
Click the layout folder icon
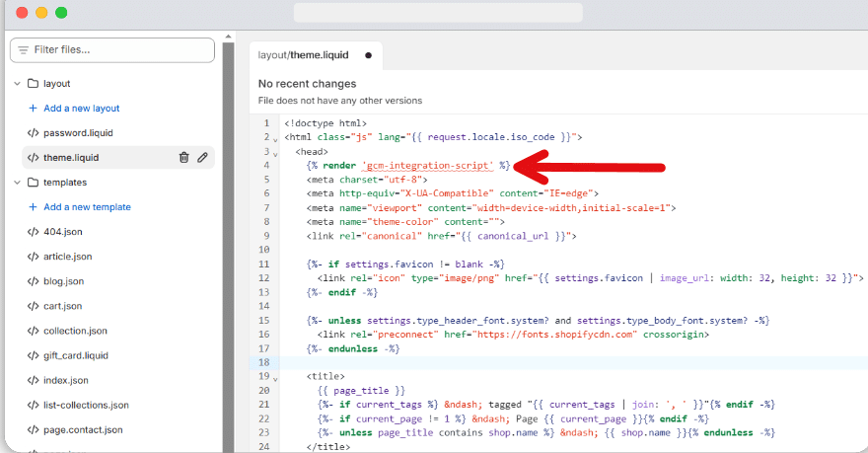point(33,84)
